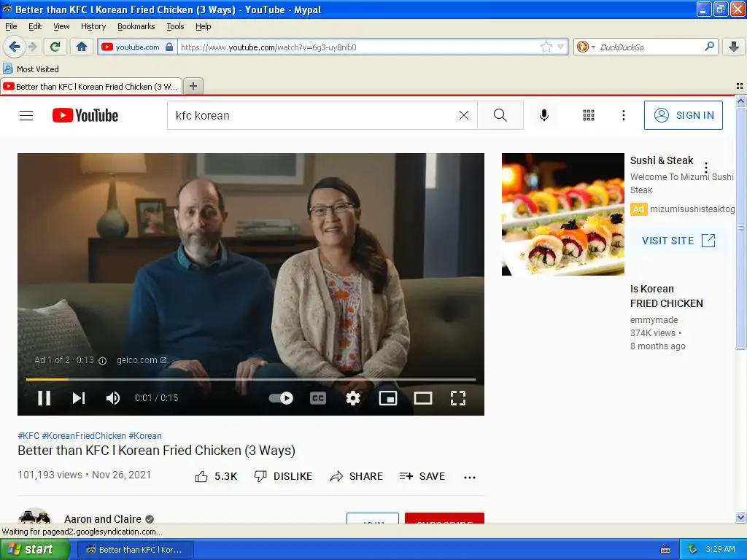Bookmark this page with star icon
The height and width of the screenshot is (560, 747).
pyautogui.click(x=546, y=47)
